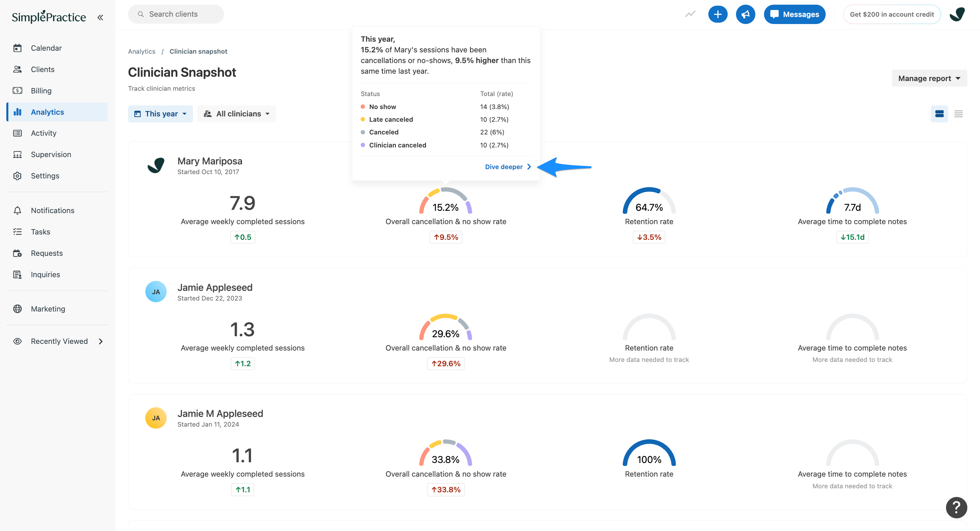This screenshot has height=531, width=980.
Task: Open the Calendar sidebar icon
Action: [17, 48]
